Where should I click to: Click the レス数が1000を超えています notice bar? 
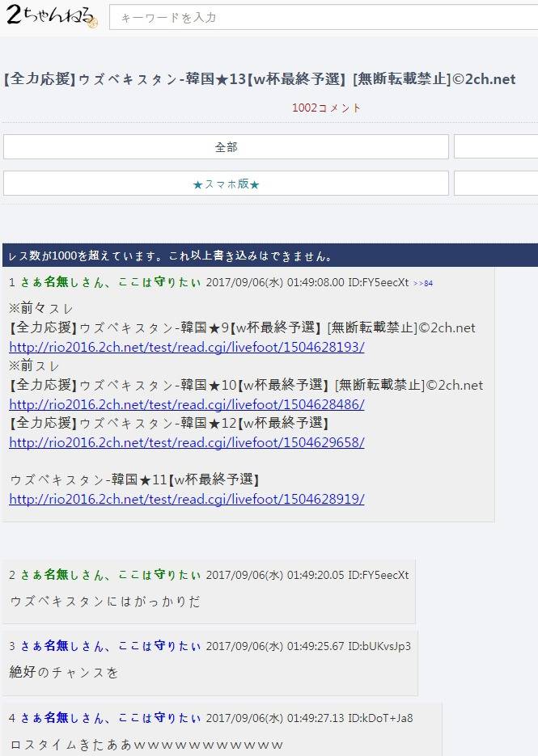269,256
